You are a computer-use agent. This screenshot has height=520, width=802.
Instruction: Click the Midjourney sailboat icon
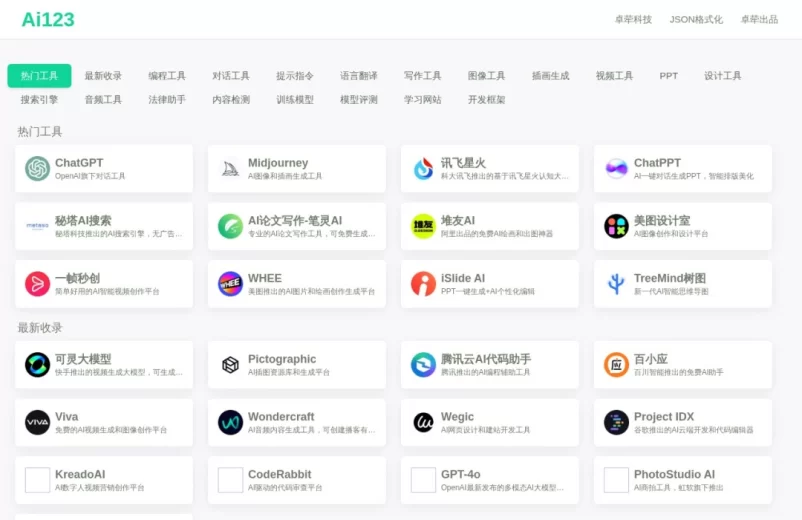[230, 169]
